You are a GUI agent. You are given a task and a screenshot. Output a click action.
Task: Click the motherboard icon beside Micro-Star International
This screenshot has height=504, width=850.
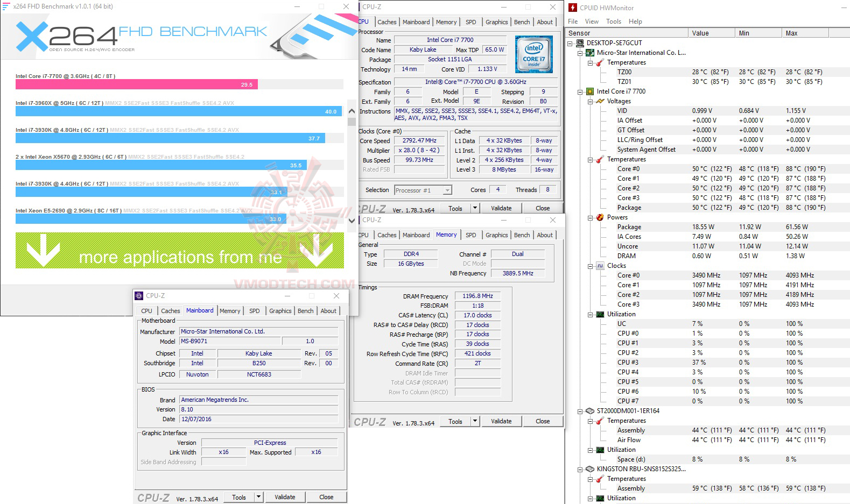[x=590, y=53]
